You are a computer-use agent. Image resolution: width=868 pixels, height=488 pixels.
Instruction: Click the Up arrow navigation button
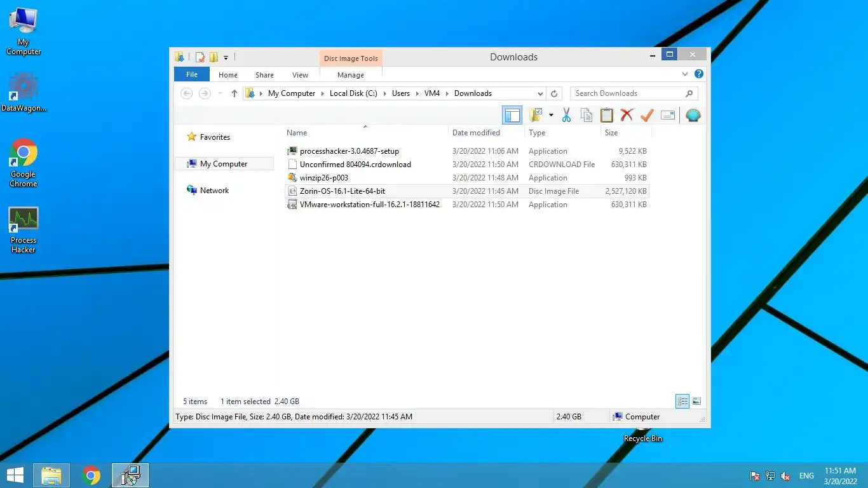click(234, 93)
